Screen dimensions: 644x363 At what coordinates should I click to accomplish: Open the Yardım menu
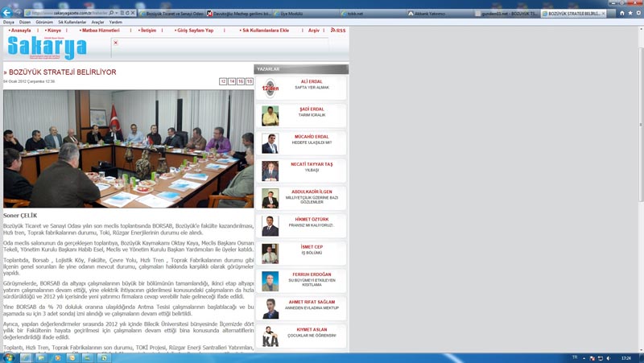point(115,23)
